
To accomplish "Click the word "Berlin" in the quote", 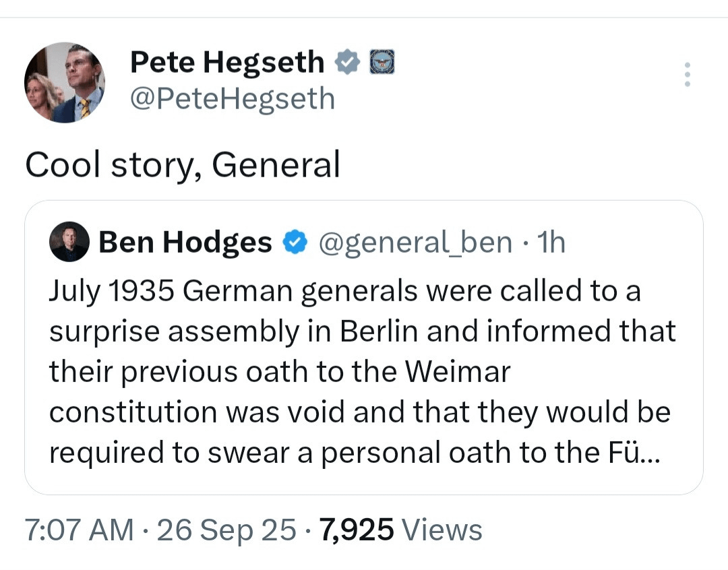I will click(x=380, y=331).
